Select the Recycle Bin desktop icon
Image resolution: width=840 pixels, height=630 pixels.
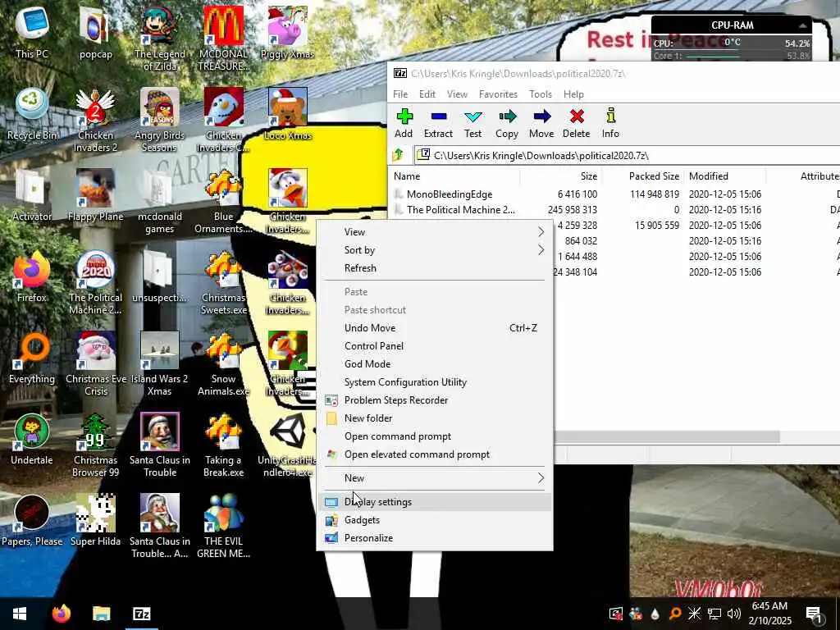pyautogui.click(x=32, y=113)
